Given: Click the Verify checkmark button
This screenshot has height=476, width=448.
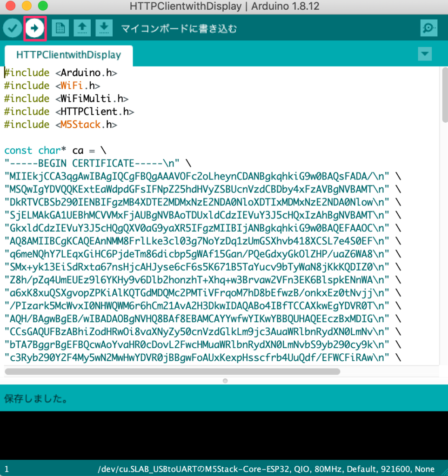Looking at the screenshot, I should point(13,28).
